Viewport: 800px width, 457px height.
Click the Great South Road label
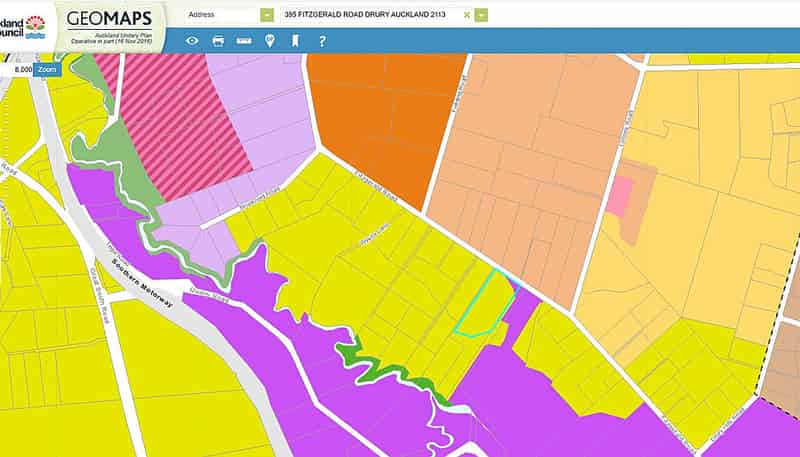pyautogui.click(x=99, y=295)
